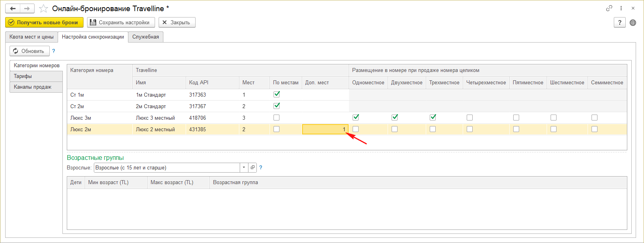The height and width of the screenshot is (243, 644).
Task: Click the globe icon at top right
Action: [633, 23]
